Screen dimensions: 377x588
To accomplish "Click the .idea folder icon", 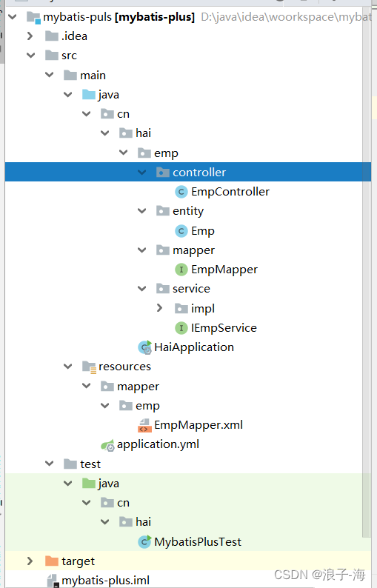I will (51, 36).
